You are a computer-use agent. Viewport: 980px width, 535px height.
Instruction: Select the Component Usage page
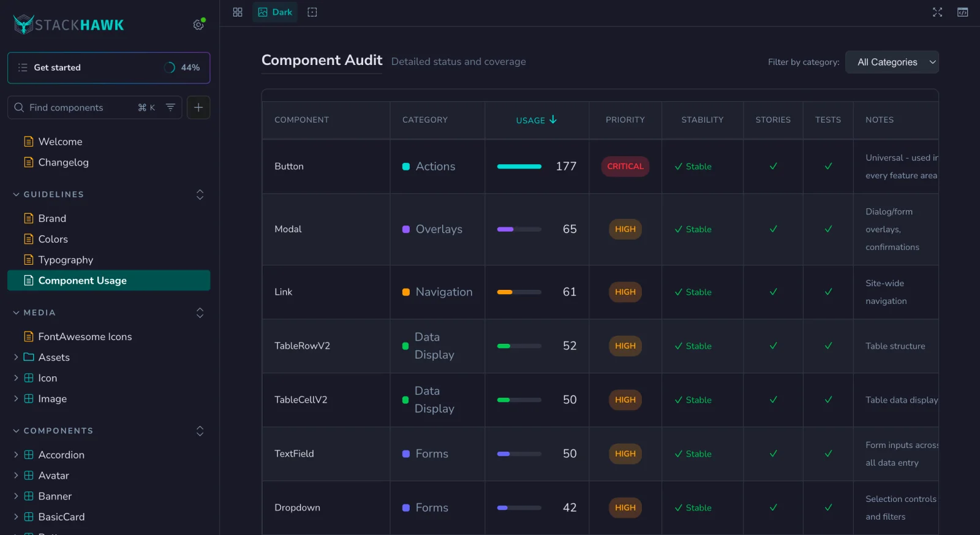tap(109, 281)
